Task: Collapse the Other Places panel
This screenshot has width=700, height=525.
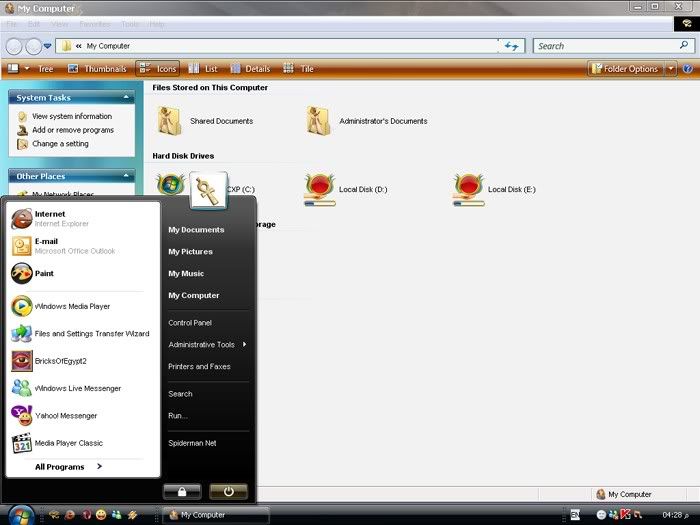Action: [126, 176]
